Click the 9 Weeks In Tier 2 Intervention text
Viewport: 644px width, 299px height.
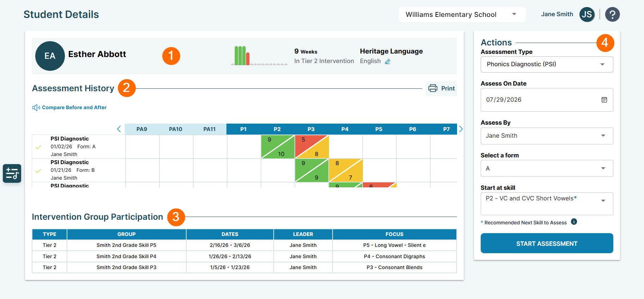point(324,56)
